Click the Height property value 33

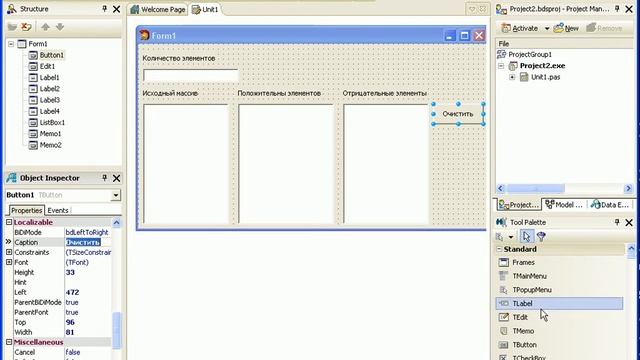click(x=88, y=272)
